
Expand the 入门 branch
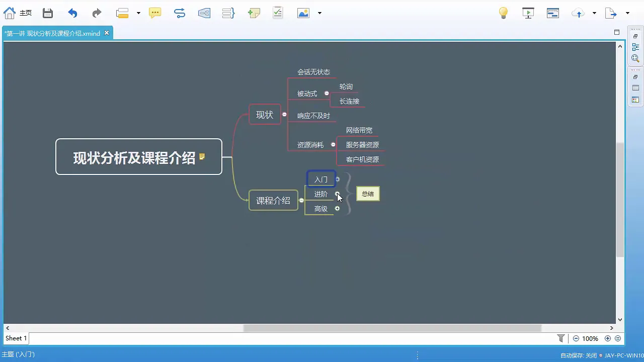(338, 179)
